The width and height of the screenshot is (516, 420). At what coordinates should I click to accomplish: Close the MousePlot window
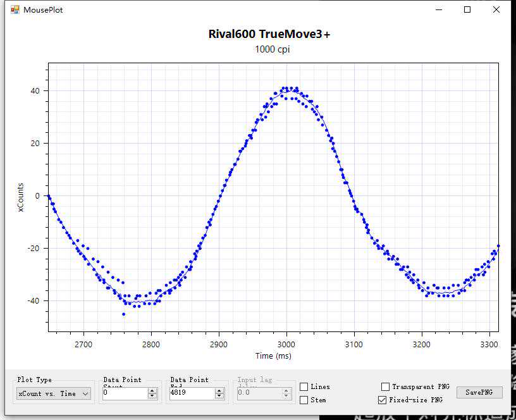click(x=496, y=9)
